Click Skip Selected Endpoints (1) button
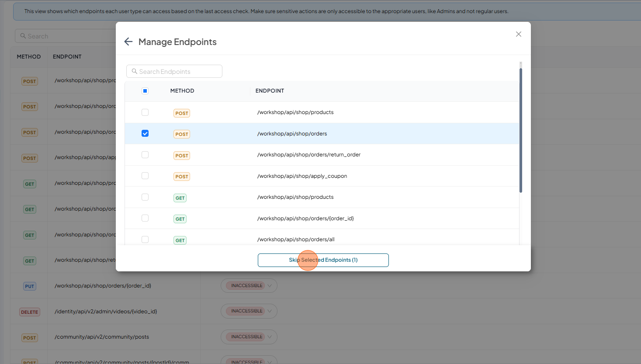This screenshot has width=641, height=364. [323, 260]
